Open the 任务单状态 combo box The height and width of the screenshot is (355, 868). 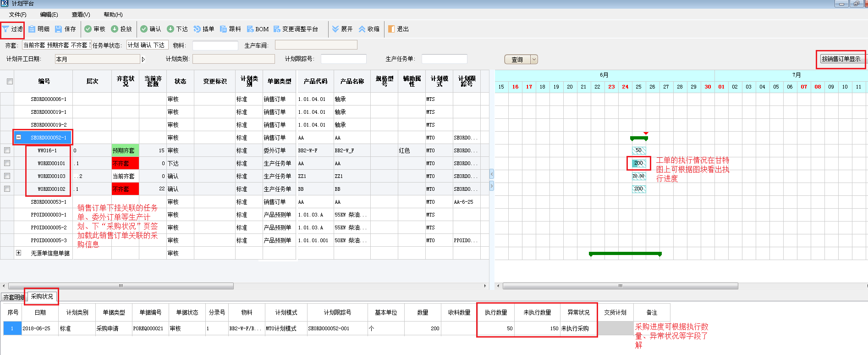point(147,45)
